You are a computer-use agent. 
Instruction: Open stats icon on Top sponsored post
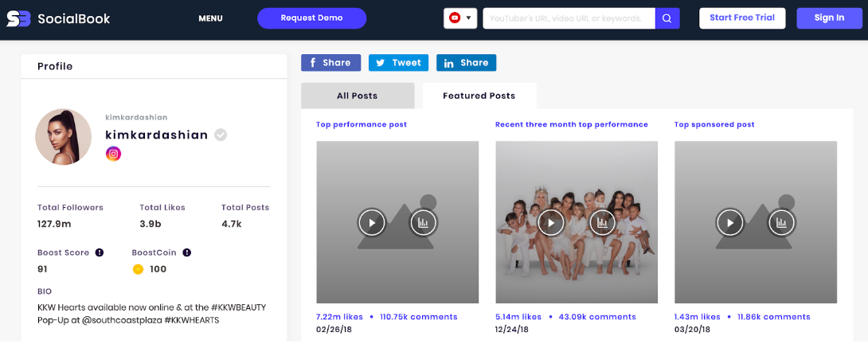point(782,223)
